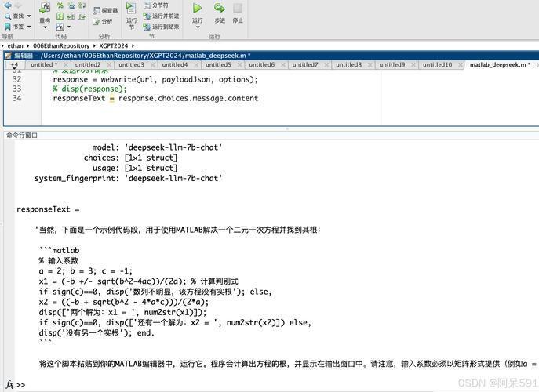
Task: Click the 'system_fingerprint' output line
Action: [x=128, y=178]
